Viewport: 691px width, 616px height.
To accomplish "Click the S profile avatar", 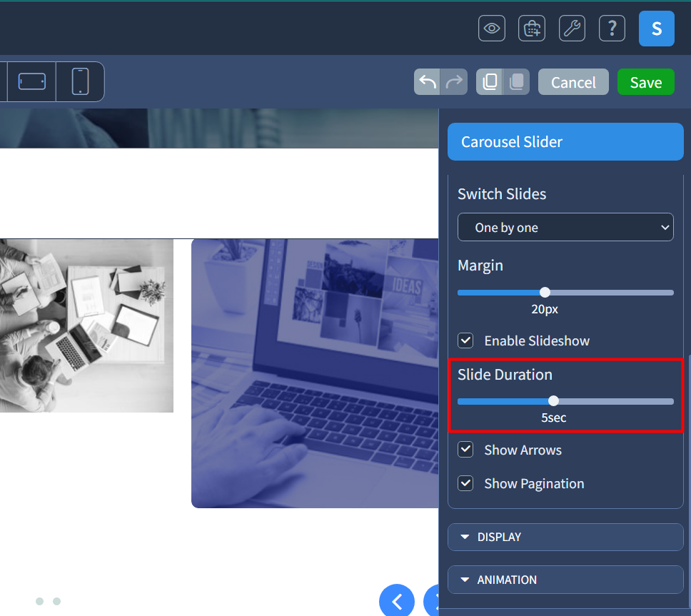I will 656,29.
